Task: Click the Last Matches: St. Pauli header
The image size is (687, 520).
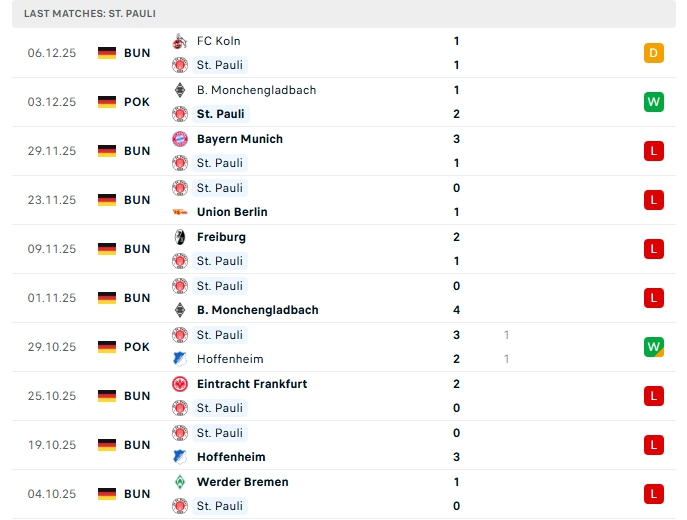Action: (x=90, y=14)
